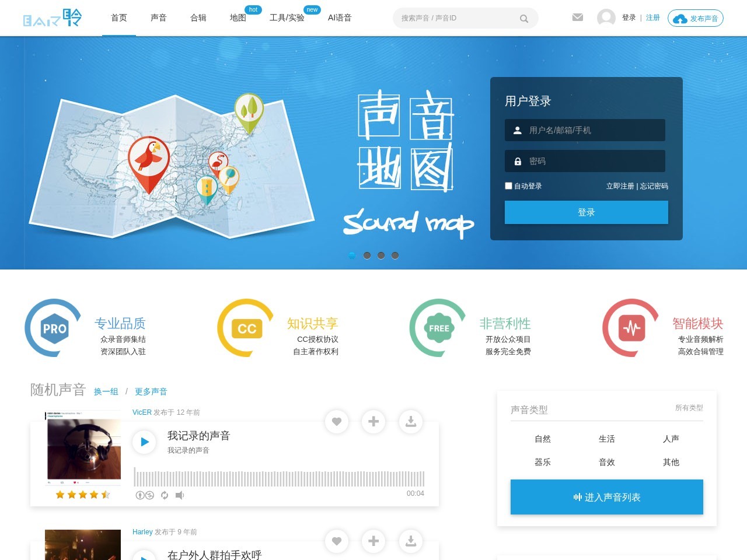Screen dimensions: 747x560
Task: Open the 在户外人群拍手欢呼 title
Action: click(215, 555)
